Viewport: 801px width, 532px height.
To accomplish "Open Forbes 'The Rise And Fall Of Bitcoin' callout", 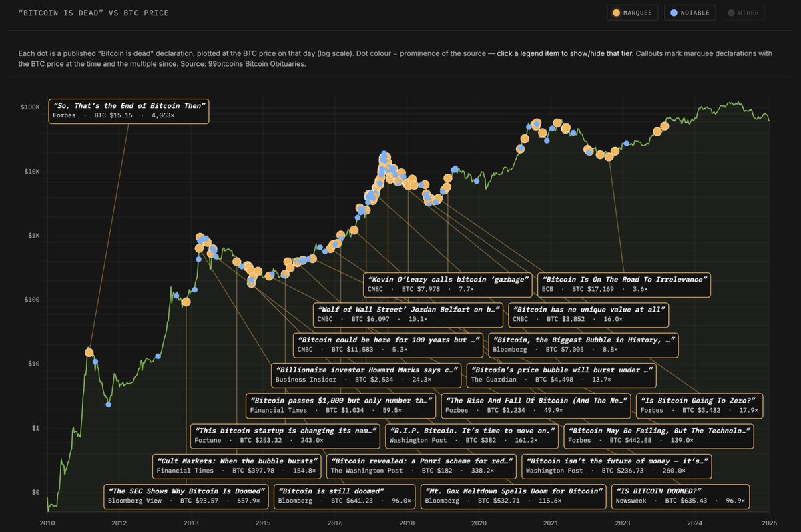I will pyautogui.click(x=536, y=405).
